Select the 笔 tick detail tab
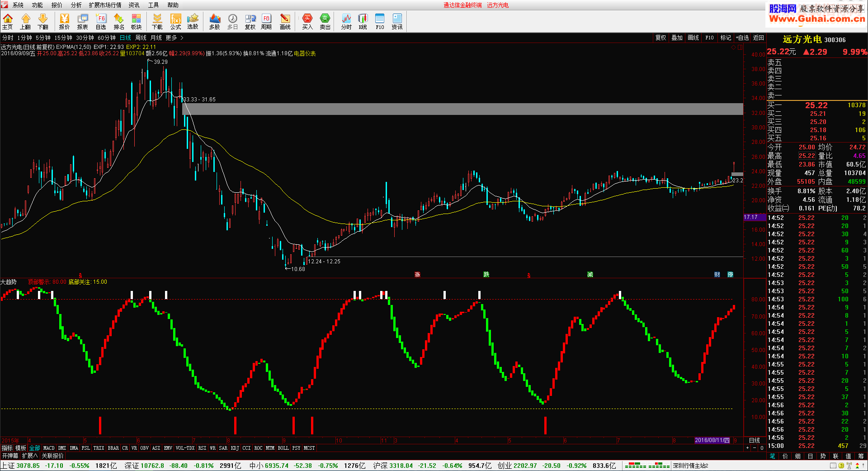 point(773,456)
